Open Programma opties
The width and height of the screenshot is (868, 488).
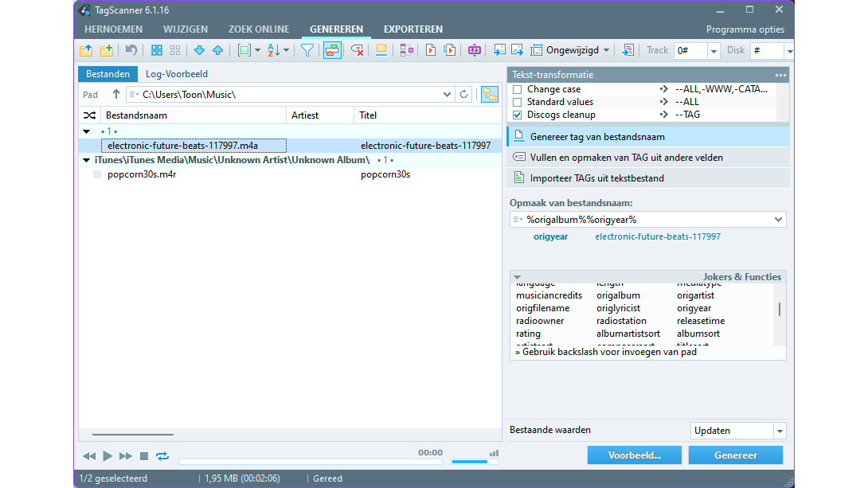tap(745, 29)
